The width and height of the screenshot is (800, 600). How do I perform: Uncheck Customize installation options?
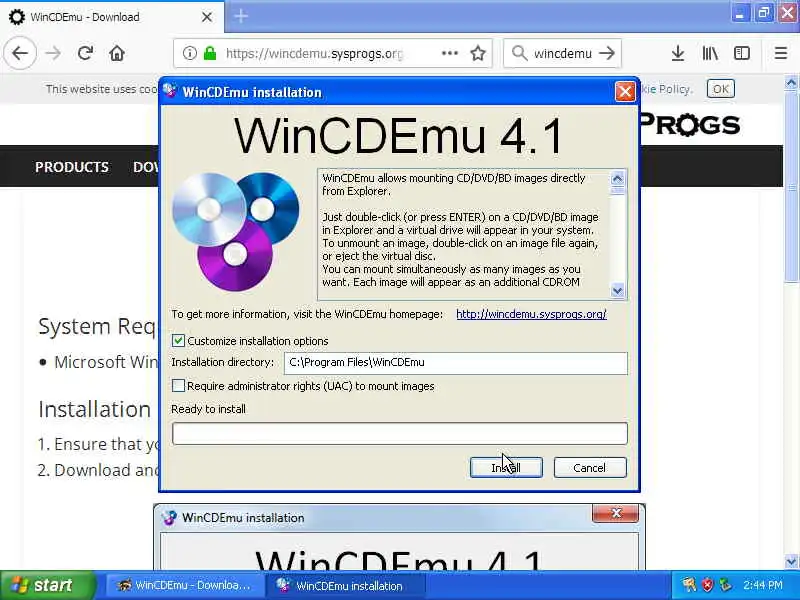pyautogui.click(x=178, y=340)
